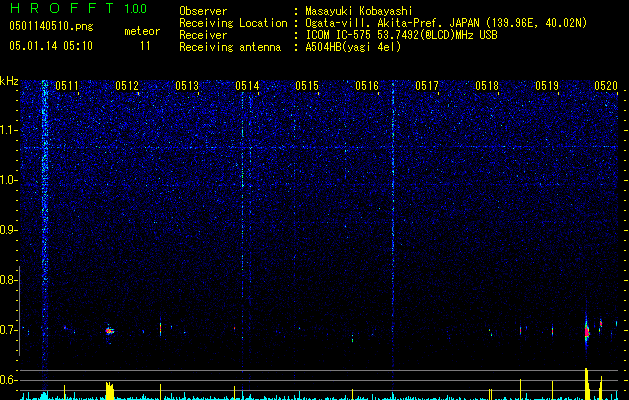Image resolution: width=629 pixels, height=400 pixels.
Task: Click the 0515 time marker
Action: pyautogui.click(x=307, y=86)
